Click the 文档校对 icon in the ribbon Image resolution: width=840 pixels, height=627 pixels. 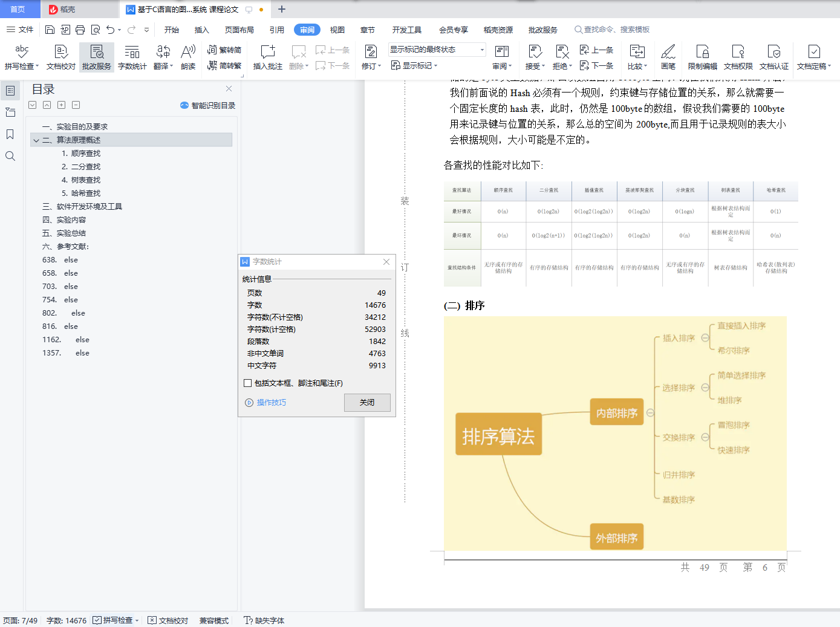pos(60,57)
